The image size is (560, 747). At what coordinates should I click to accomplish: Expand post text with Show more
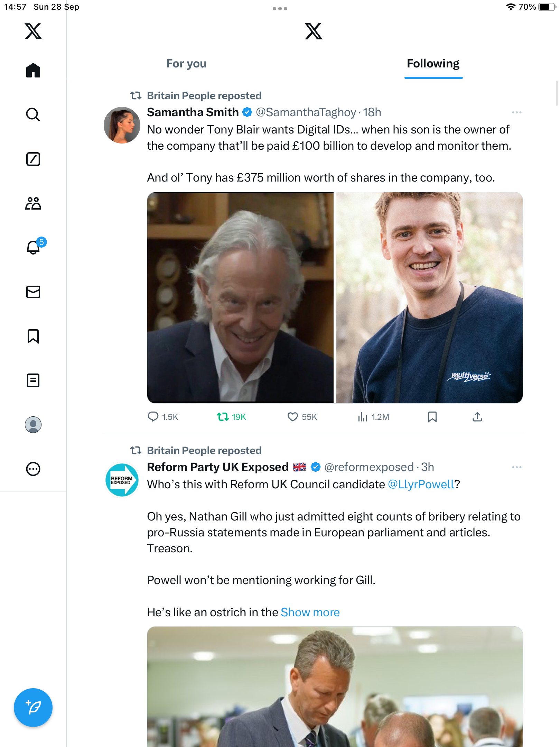coord(310,612)
